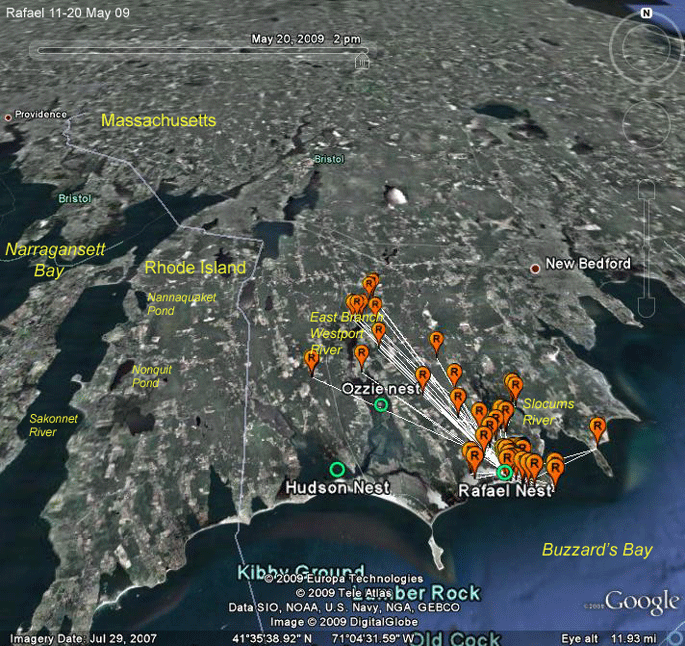
Task: Click the vertical zoom slider
Action: 646,249
